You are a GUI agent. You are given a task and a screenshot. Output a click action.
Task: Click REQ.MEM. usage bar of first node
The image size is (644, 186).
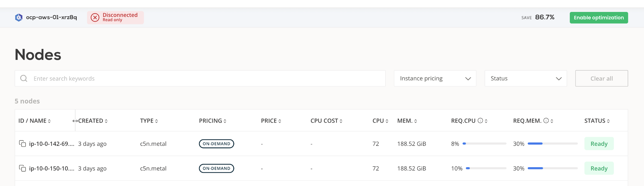coord(552,144)
